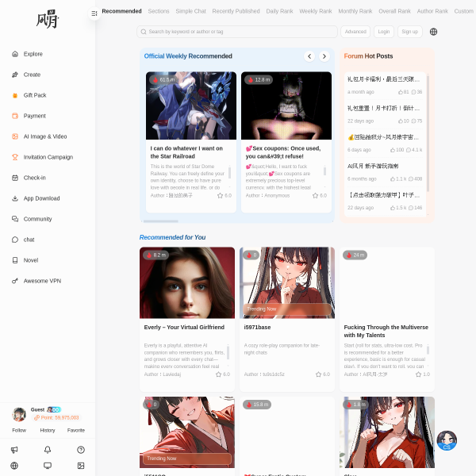Click the Point: 59,975,003 balance
This screenshot has height=476, width=476.
pyautogui.click(x=56, y=418)
